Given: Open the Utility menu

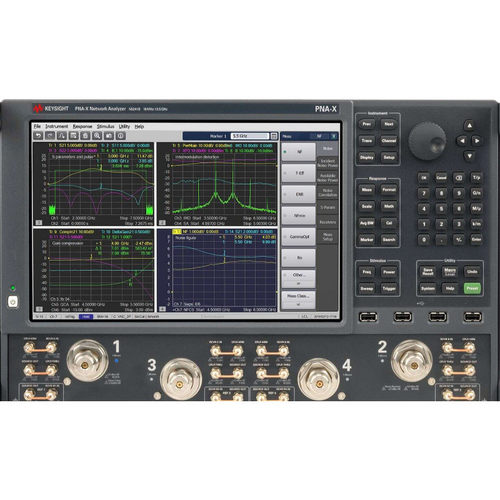Looking at the screenshot, I should click(124, 127).
